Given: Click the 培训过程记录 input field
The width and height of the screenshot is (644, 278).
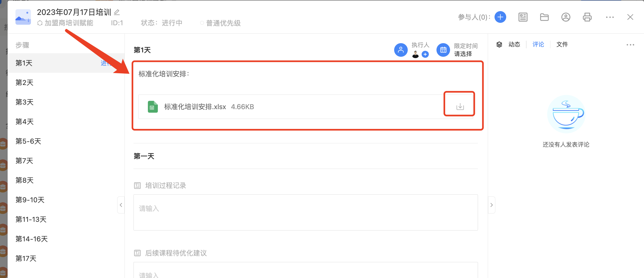Looking at the screenshot, I should click(x=305, y=212).
